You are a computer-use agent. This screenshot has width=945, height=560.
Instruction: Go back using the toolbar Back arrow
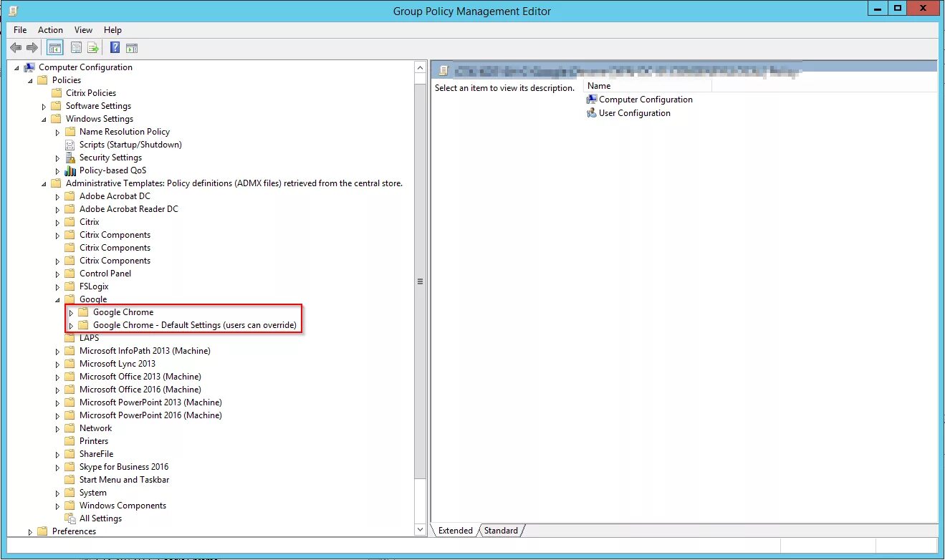click(16, 48)
